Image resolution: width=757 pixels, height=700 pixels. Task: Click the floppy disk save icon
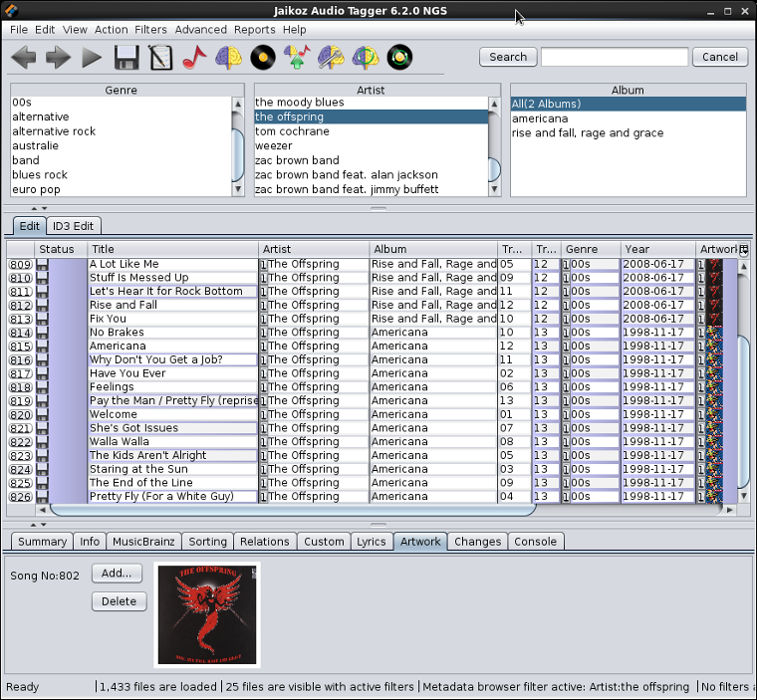point(126,58)
